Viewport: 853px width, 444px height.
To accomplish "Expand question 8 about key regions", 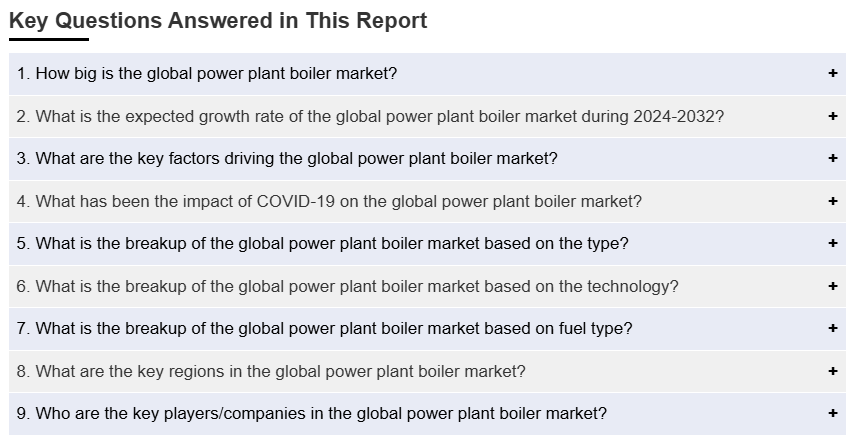I will (x=271, y=371).
